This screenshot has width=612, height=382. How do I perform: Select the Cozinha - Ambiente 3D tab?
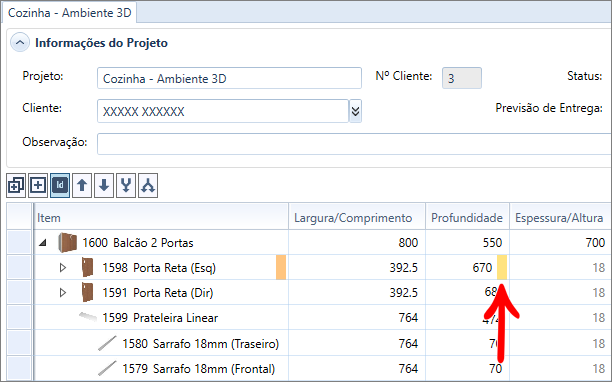[69, 12]
